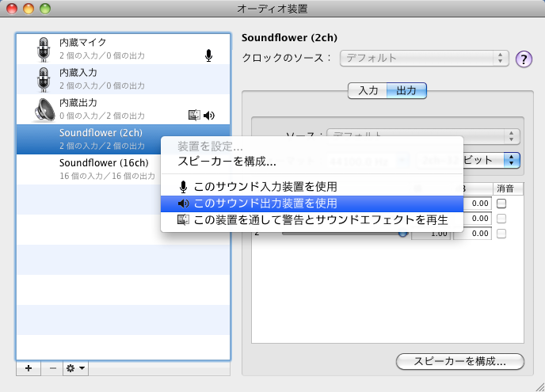Choose このサウンド入力装置を使用 menu item

(312, 187)
